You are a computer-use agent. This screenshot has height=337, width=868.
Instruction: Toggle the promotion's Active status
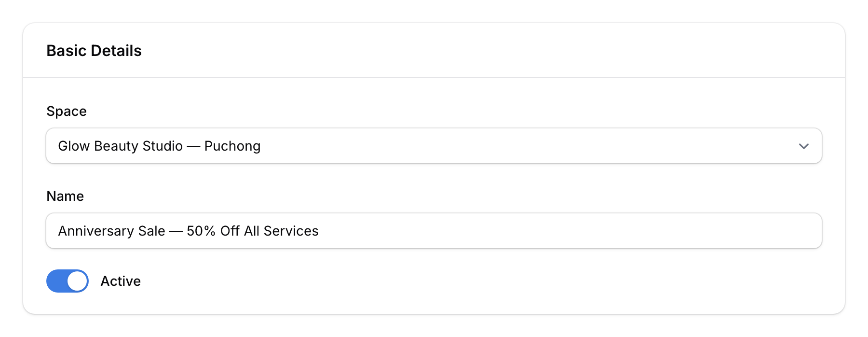pos(68,281)
